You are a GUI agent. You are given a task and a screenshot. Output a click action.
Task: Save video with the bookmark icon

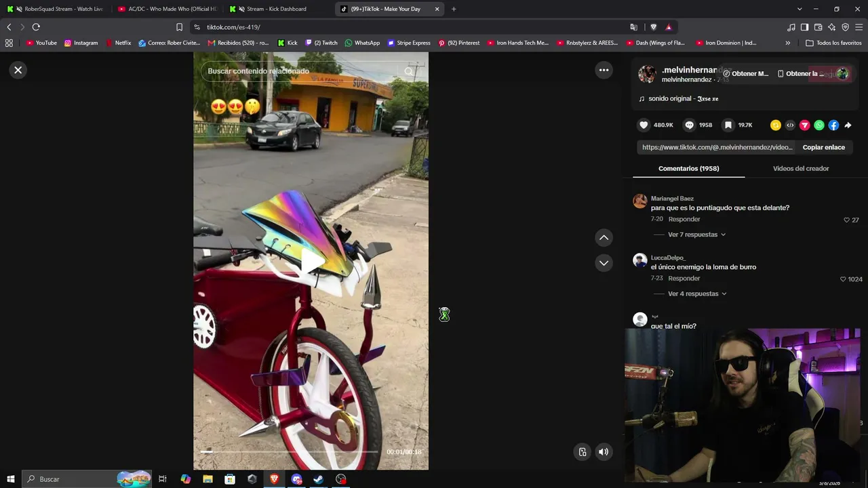[x=728, y=125]
